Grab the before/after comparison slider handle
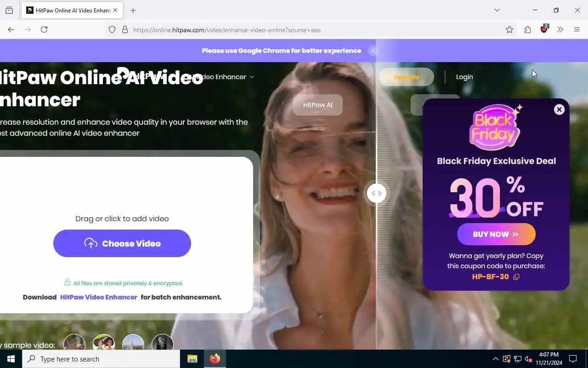The width and height of the screenshot is (588, 368). point(376,193)
